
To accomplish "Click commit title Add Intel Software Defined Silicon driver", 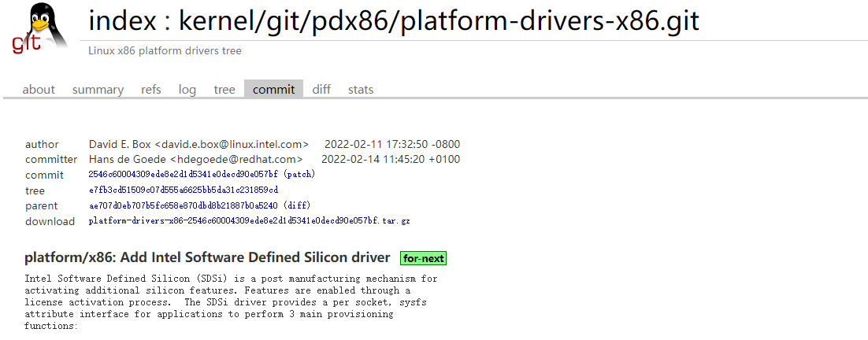I will [x=208, y=257].
